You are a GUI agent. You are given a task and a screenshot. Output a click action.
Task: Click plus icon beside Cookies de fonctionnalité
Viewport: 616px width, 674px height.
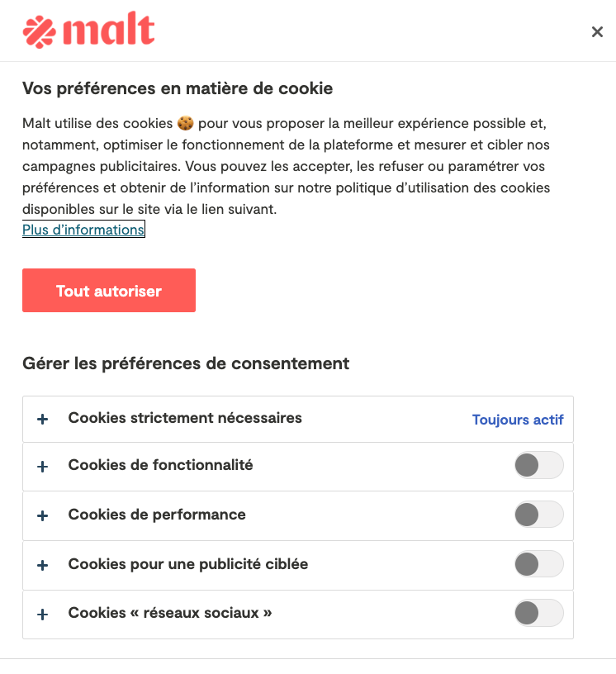43,467
